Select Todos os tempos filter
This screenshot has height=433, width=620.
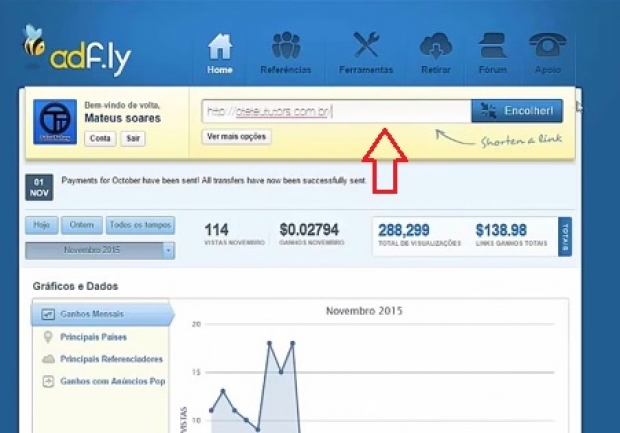[x=140, y=225]
